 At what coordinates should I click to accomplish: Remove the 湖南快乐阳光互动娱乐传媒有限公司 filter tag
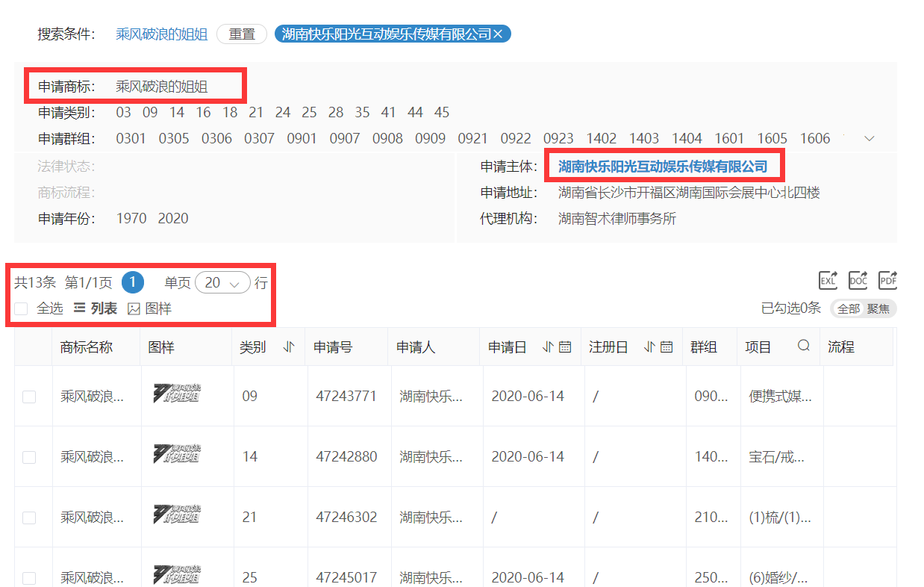click(x=499, y=34)
